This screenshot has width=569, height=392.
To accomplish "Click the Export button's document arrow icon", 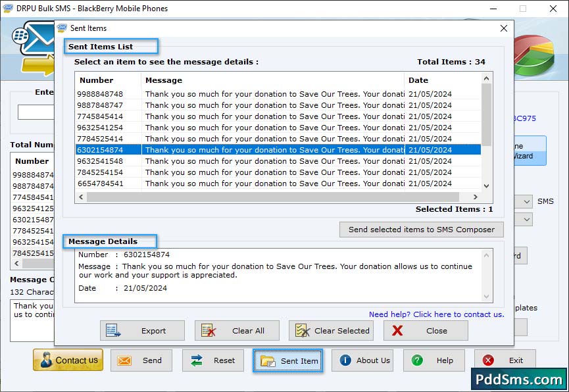I will pyautogui.click(x=113, y=330).
